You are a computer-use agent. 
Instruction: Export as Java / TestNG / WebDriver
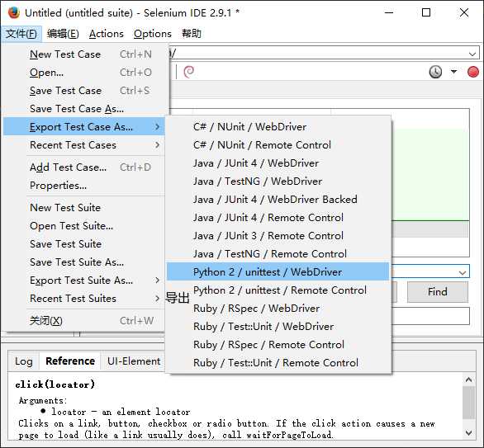[278, 182]
